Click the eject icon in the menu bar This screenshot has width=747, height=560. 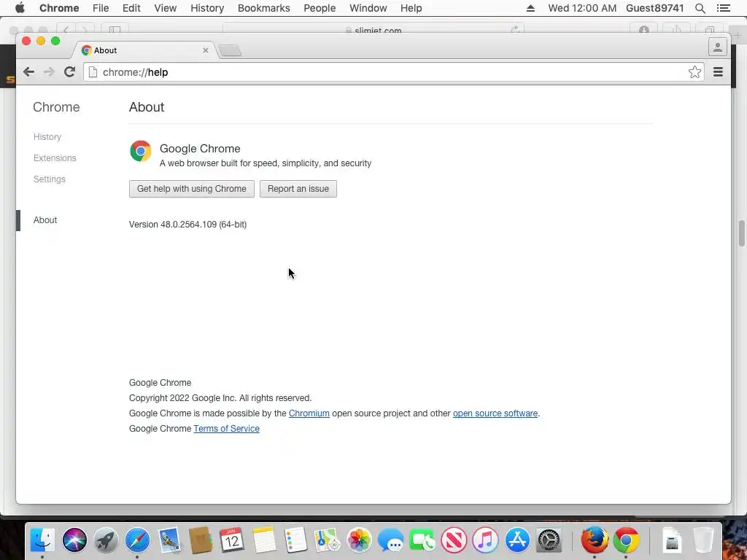tap(531, 8)
